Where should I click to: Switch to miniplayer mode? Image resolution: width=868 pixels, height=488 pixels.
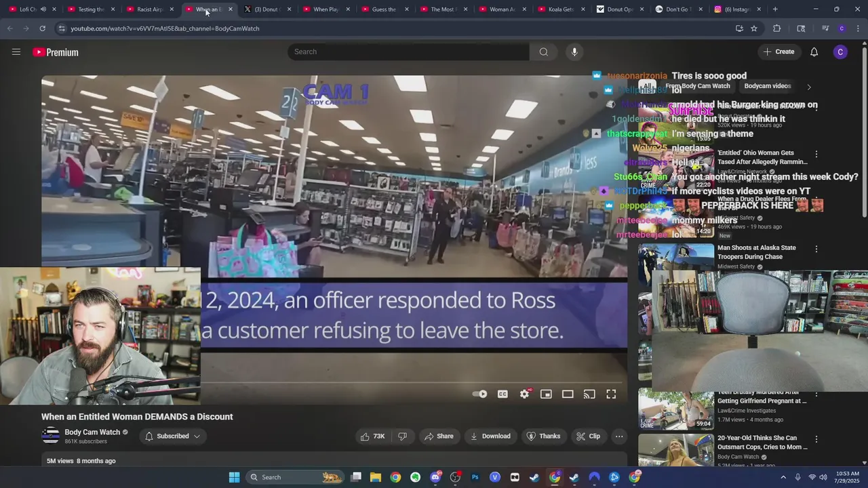pos(546,394)
